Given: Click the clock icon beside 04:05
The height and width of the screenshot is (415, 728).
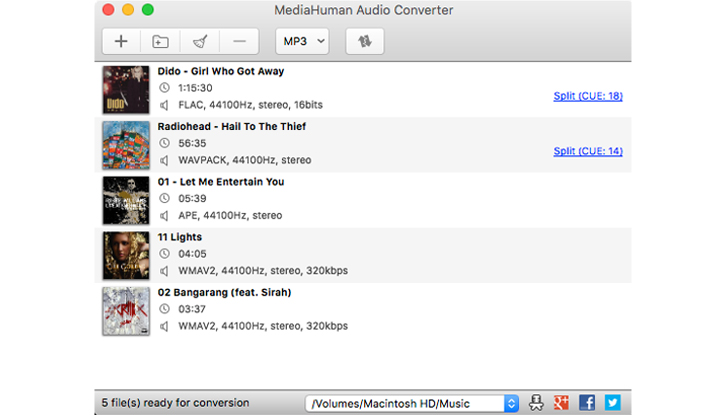Looking at the screenshot, I should click(x=164, y=253).
